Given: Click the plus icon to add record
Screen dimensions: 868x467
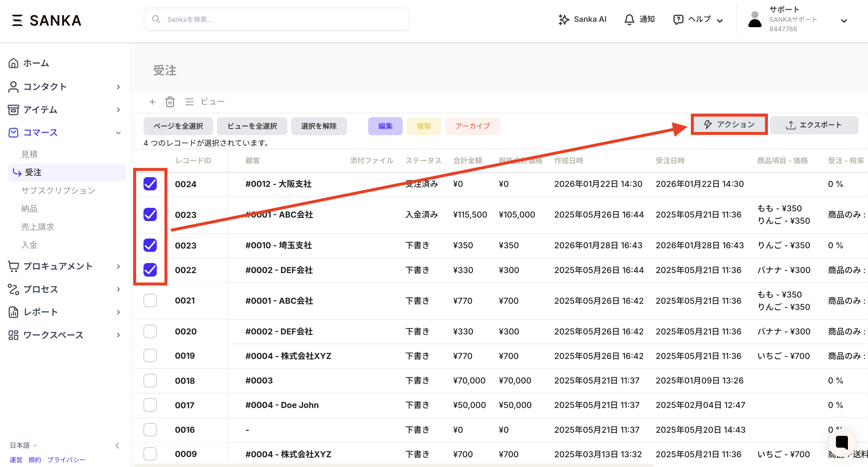Looking at the screenshot, I should pyautogui.click(x=152, y=102).
